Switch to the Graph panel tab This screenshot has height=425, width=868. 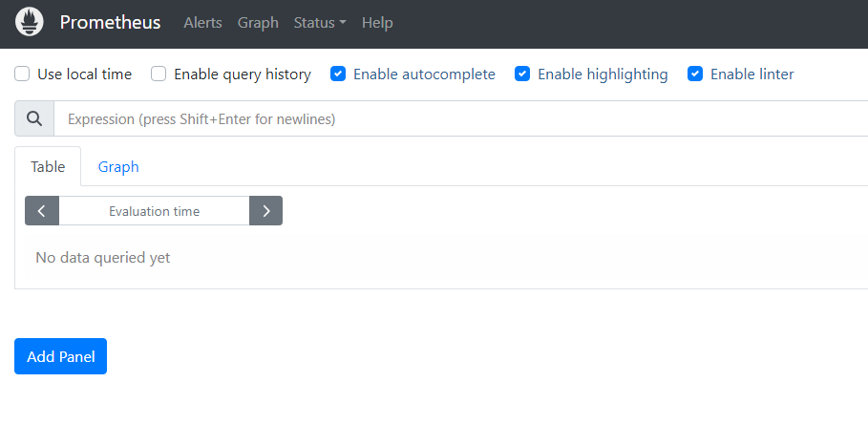point(118,166)
